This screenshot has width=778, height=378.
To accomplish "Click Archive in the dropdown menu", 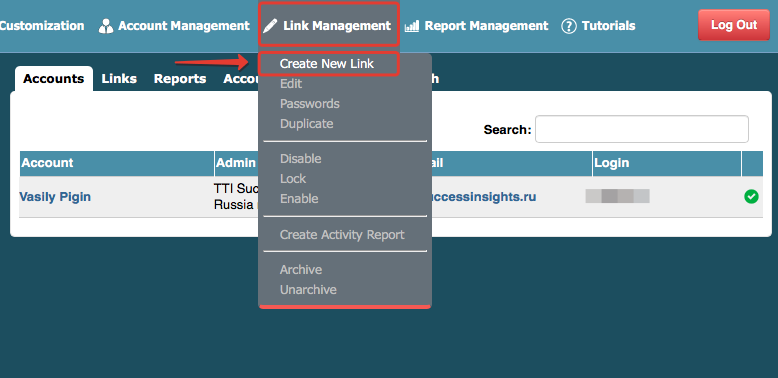I will tap(301, 270).
